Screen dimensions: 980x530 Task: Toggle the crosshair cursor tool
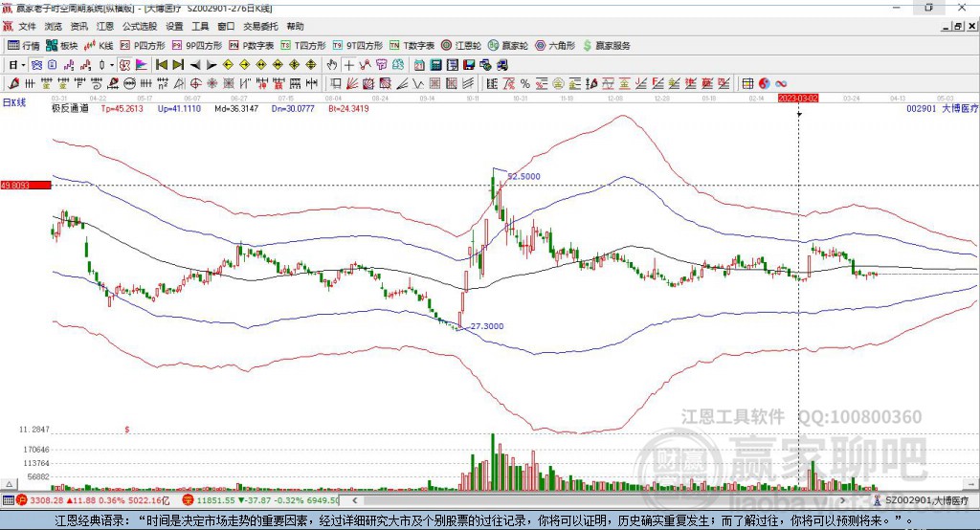pyautogui.click(x=348, y=65)
